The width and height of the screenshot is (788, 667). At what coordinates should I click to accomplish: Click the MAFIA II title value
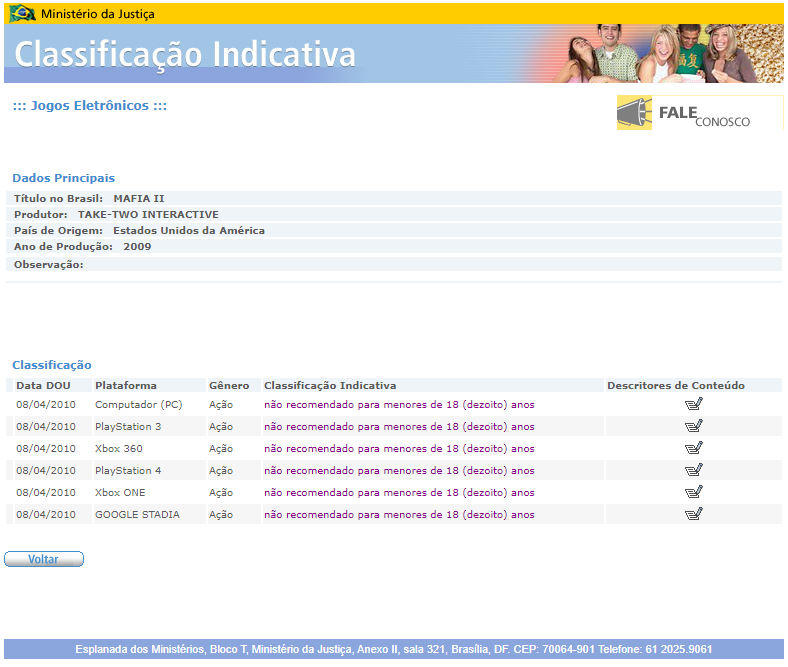(x=139, y=199)
